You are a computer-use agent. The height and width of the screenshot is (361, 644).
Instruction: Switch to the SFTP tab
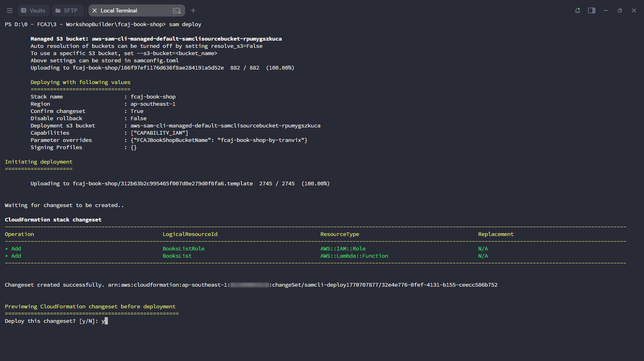click(67, 10)
